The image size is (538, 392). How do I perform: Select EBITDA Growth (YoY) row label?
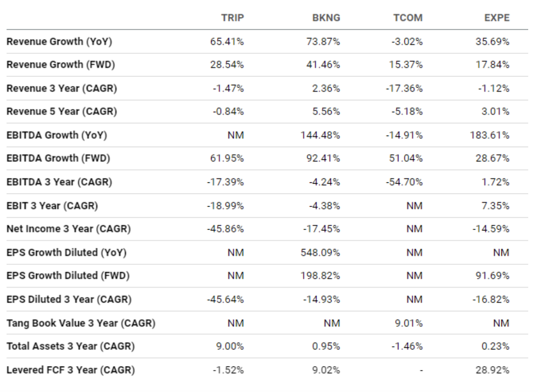[x=57, y=135]
